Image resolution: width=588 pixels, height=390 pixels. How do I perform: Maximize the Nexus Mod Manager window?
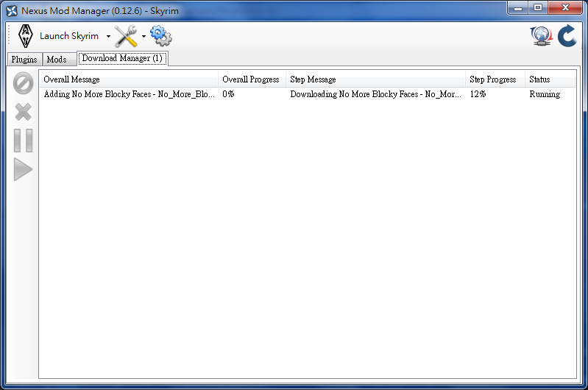coord(538,8)
